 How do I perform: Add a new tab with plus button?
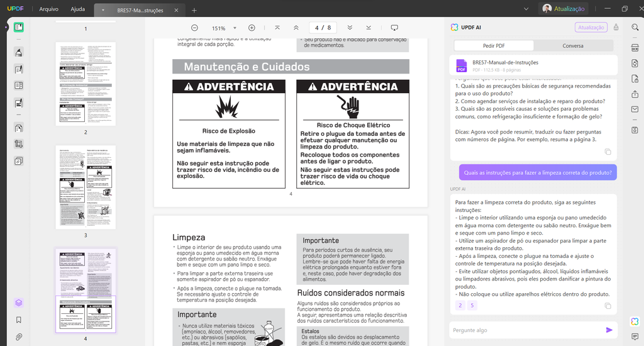194,10
